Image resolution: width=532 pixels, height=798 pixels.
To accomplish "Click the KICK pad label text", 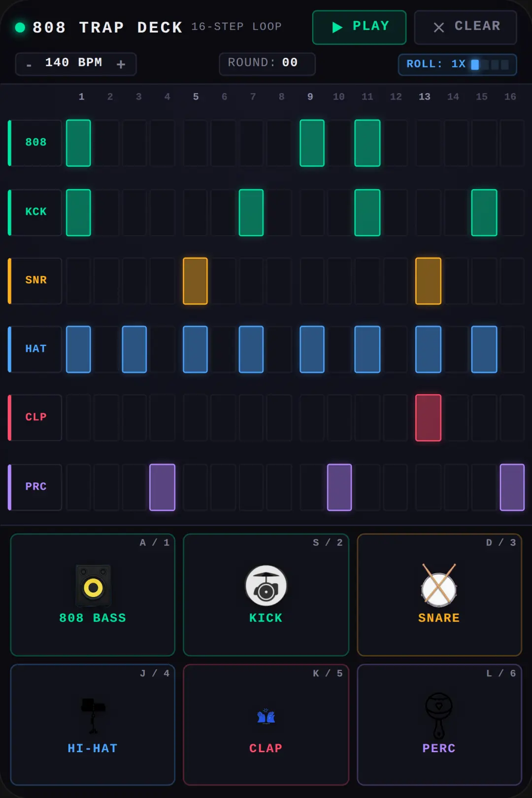I will tap(266, 618).
